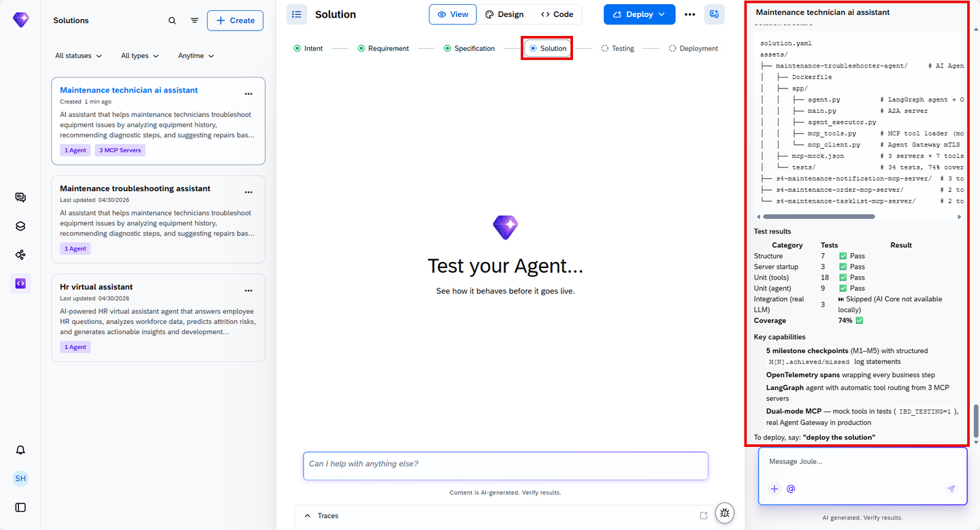The width and height of the screenshot is (980, 530).
Task: Search the Solutions list
Action: point(172,20)
